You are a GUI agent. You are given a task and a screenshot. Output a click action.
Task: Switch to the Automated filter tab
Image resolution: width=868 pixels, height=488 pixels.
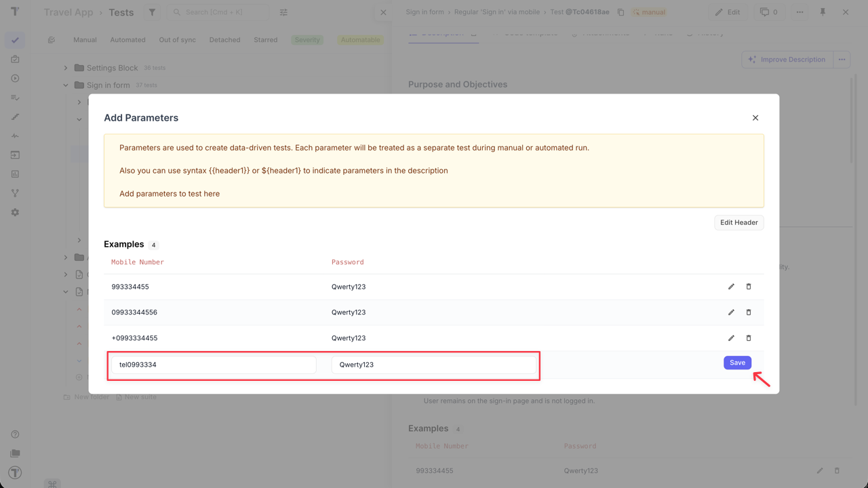coord(127,39)
